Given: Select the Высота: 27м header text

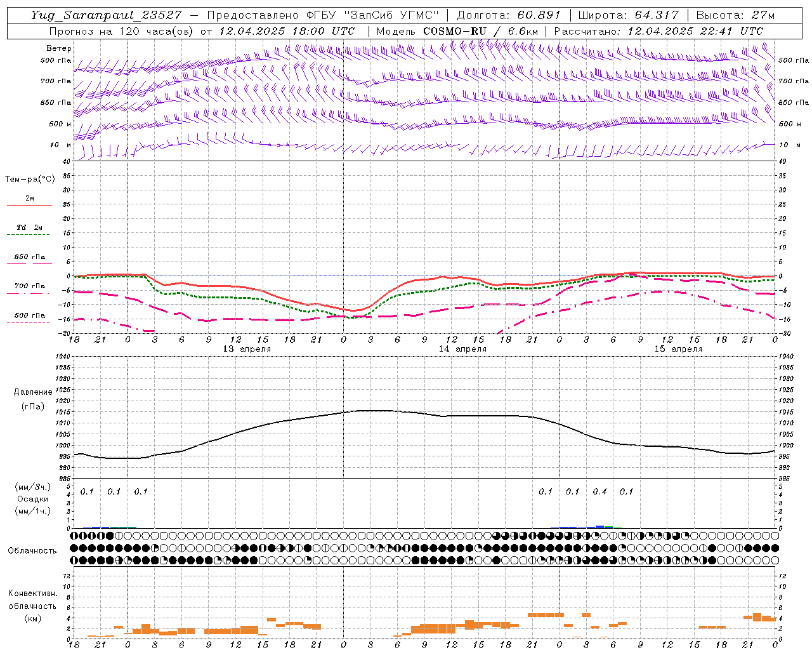Looking at the screenshot, I should [x=735, y=15].
